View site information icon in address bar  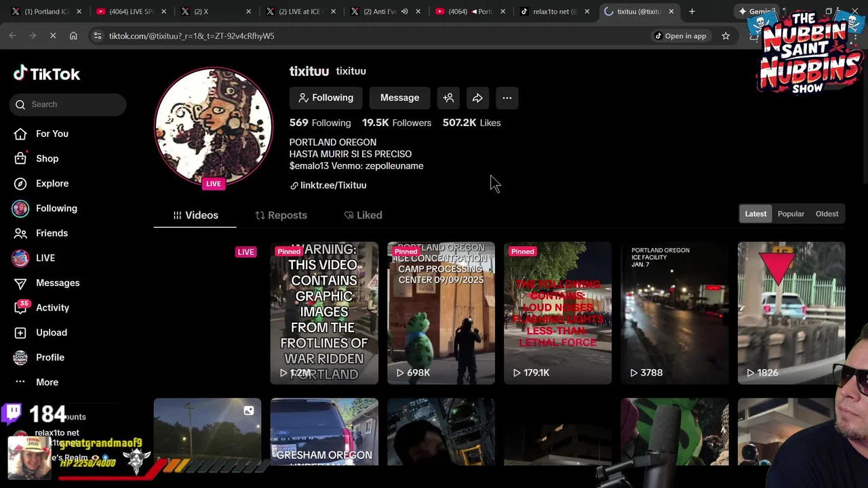coord(97,36)
